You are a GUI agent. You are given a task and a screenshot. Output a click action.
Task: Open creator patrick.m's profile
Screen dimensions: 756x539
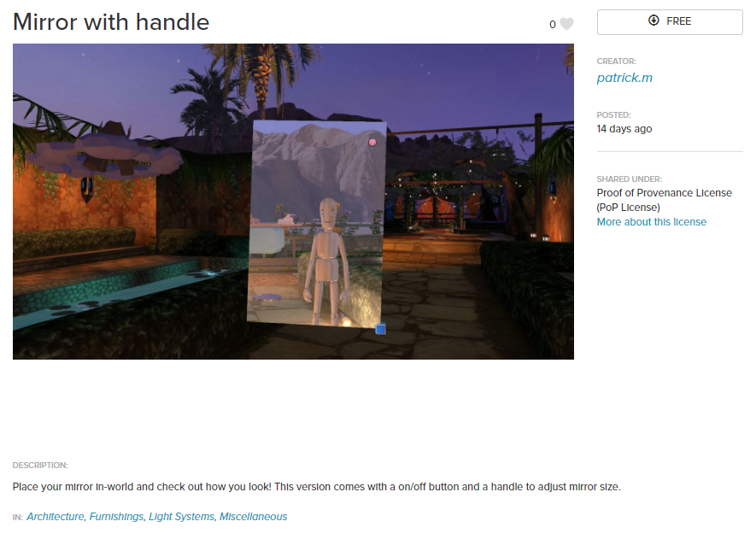click(624, 78)
